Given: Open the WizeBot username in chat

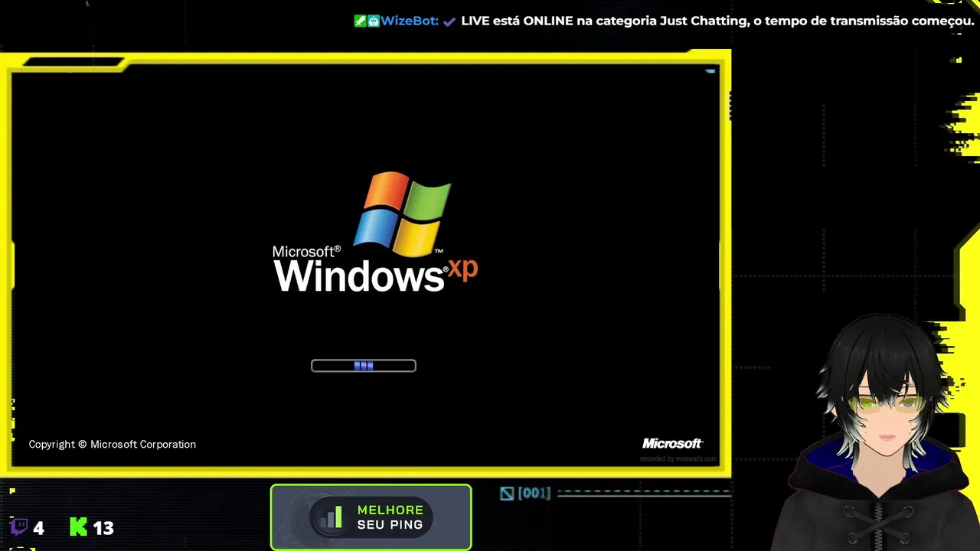Looking at the screenshot, I should (x=410, y=21).
